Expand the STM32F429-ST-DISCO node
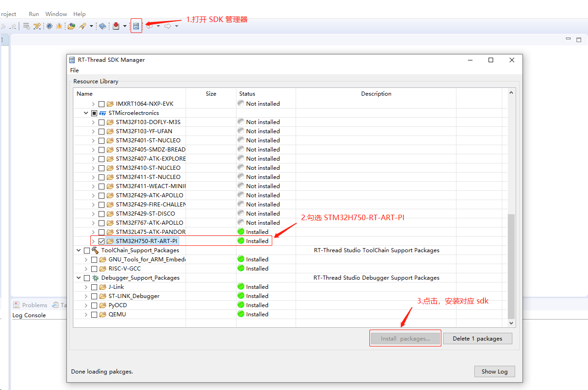This screenshot has height=390, width=588. click(93, 214)
